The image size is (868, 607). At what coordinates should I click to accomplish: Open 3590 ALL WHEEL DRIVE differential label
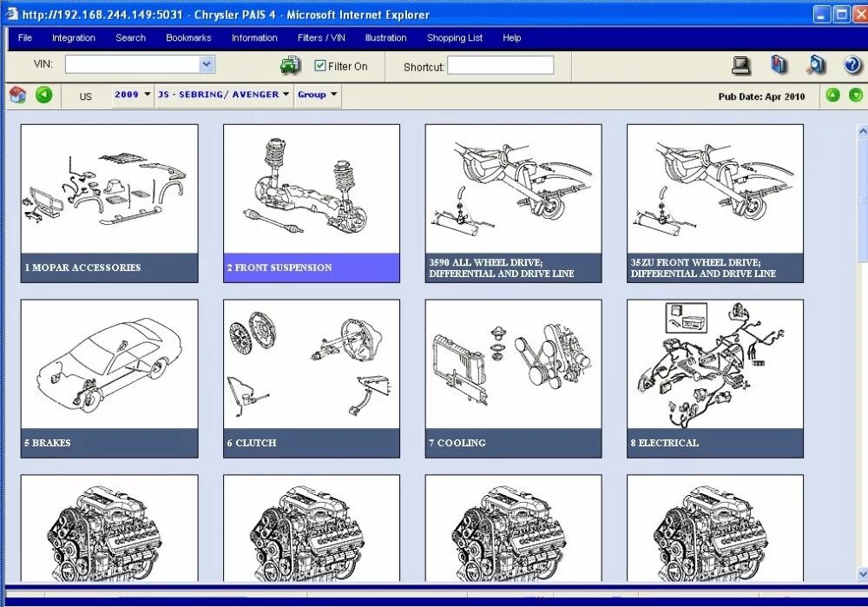pyautogui.click(x=513, y=268)
